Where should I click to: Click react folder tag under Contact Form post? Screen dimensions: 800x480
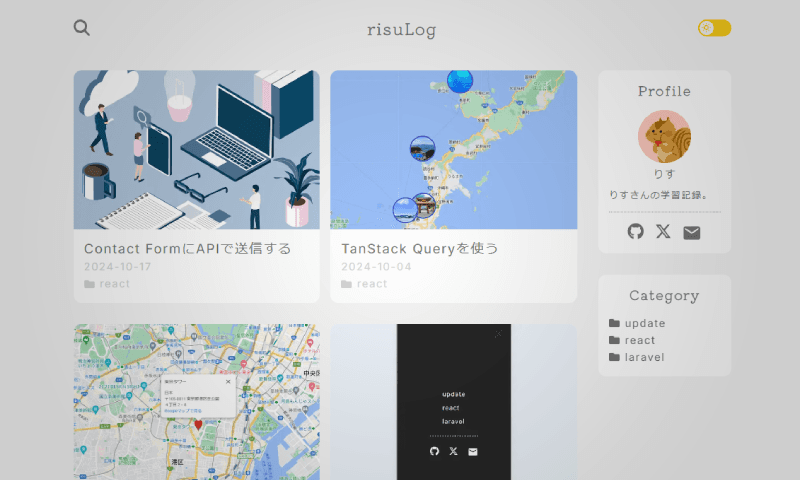[x=114, y=284]
